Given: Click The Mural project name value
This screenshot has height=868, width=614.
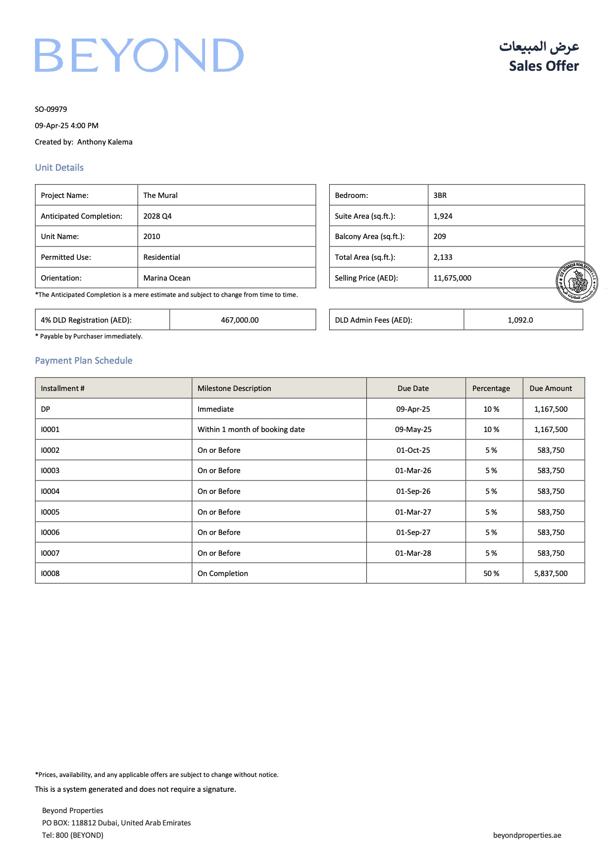Looking at the screenshot, I should coord(160,195).
